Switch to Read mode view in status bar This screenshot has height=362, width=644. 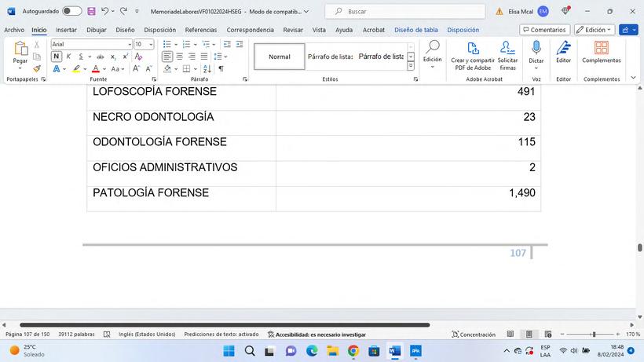coord(510,334)
